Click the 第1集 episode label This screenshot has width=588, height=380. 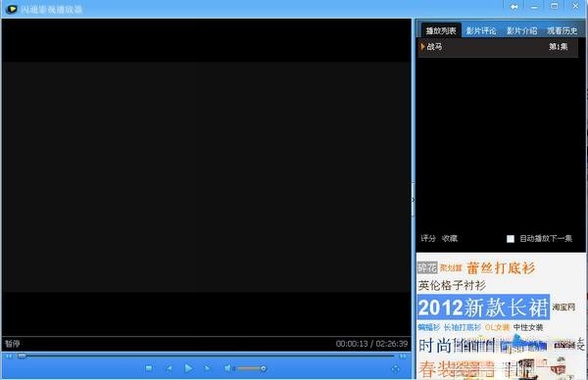(558, 47)
